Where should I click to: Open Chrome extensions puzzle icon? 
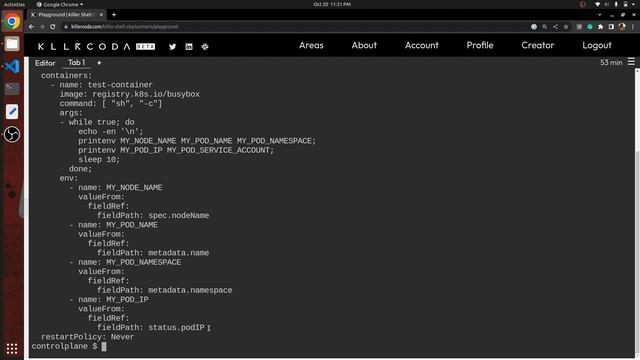(x=600, y=27)
